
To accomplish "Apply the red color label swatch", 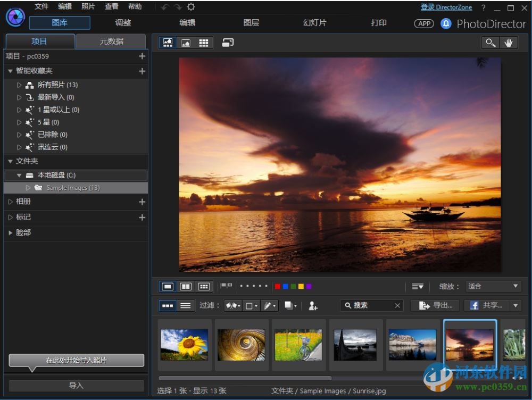I will (278, 286).
